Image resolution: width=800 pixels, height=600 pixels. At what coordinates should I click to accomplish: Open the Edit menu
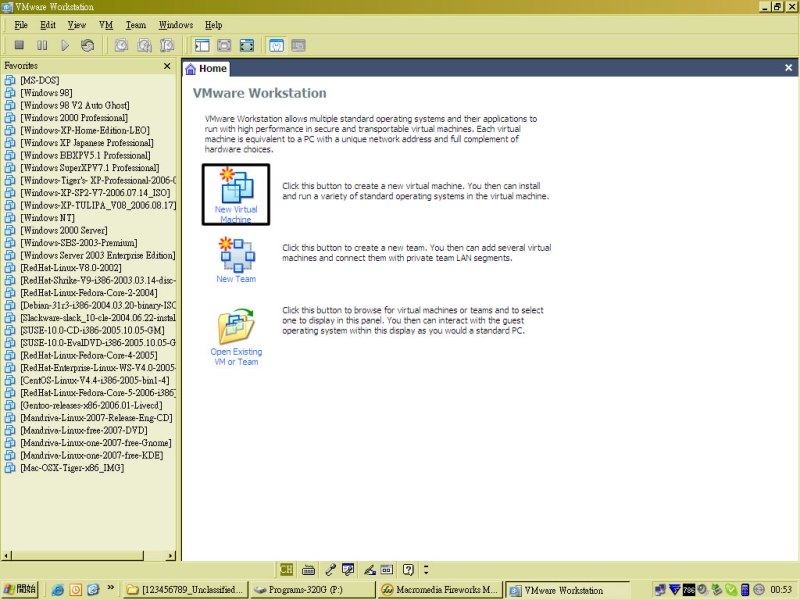click(x=48, y=24)
